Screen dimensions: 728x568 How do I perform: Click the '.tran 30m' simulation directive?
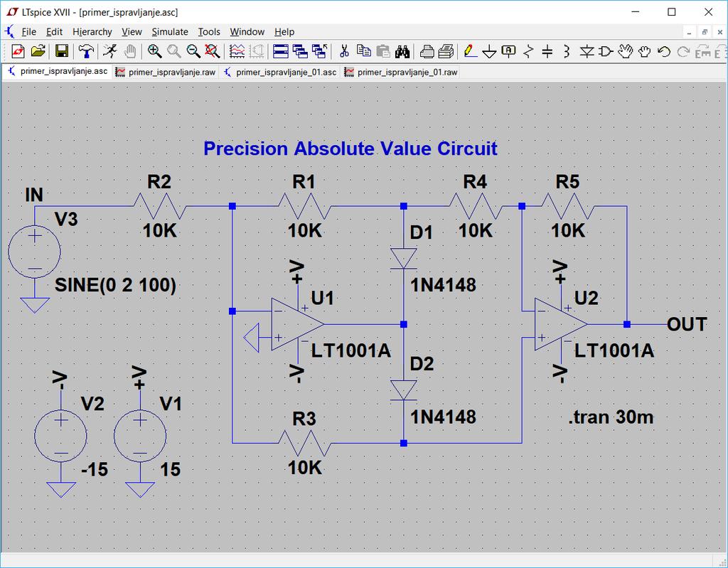[x=611, y=417]
